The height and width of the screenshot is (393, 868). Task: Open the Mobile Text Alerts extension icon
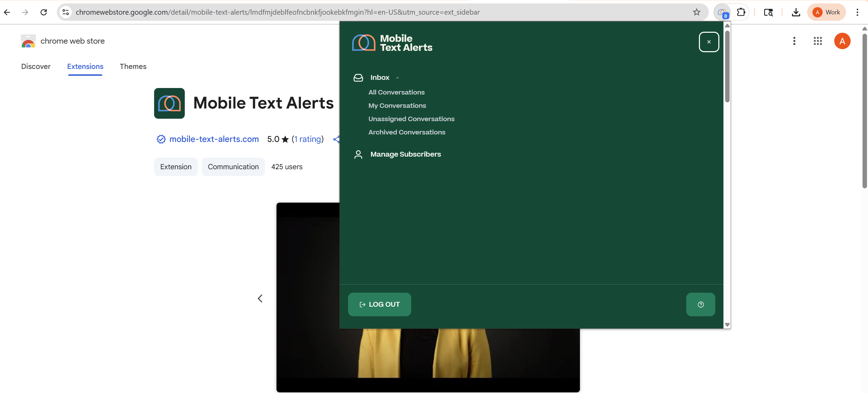(722, 13)
